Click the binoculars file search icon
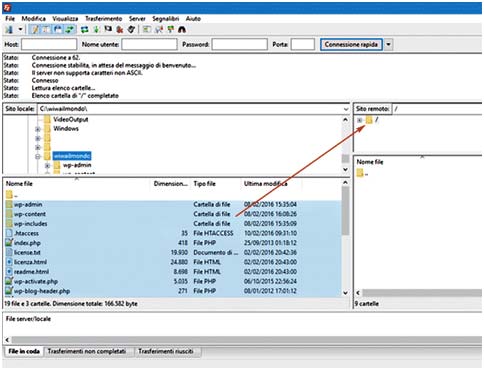484x370 pixels. pyautogui.click(x=182, y=30)
